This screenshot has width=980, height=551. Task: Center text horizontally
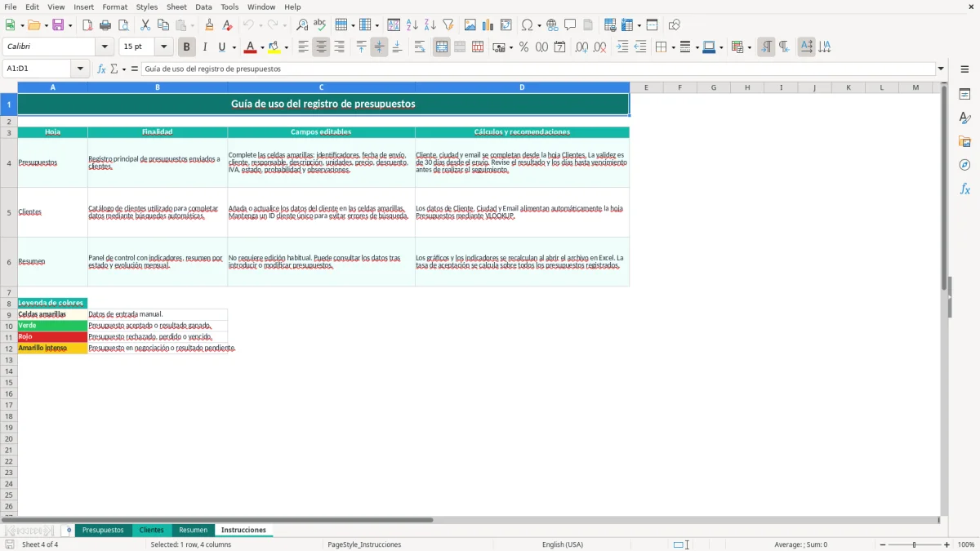[322, 47]
